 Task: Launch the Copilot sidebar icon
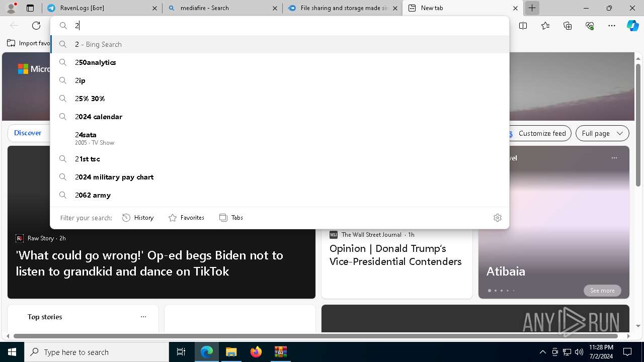click(x=633, y=26)
